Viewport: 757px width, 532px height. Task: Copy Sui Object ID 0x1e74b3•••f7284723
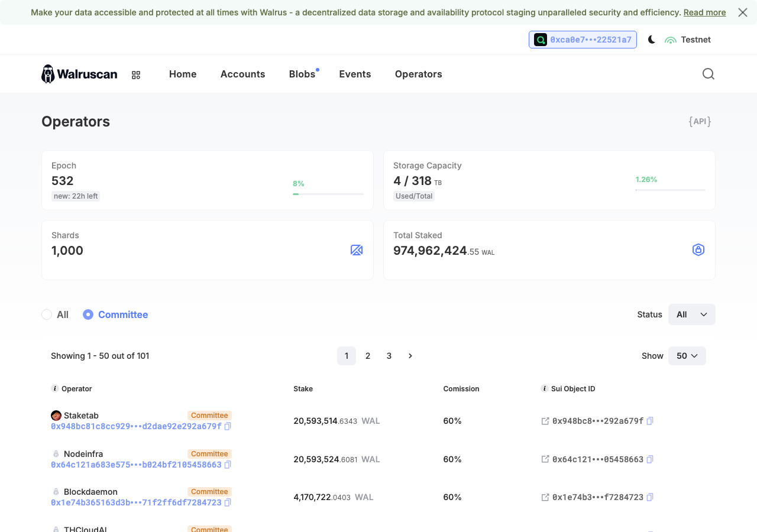(650, 497)
